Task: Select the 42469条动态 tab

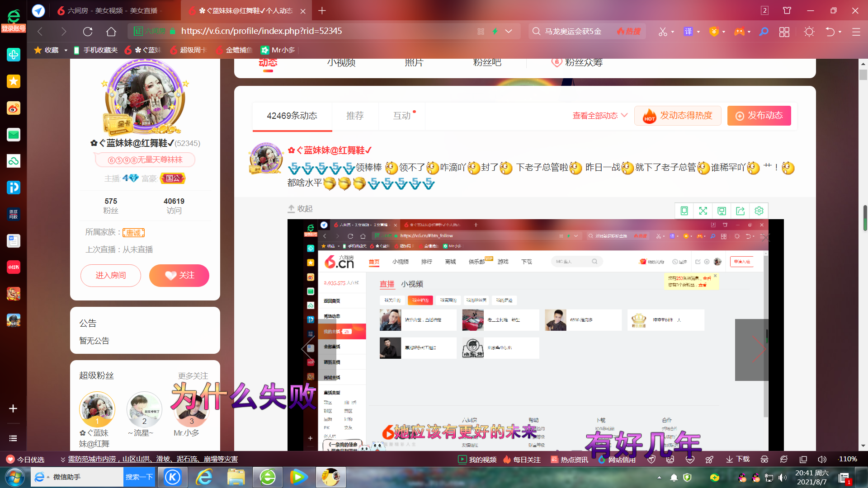Action: click(x=292, y=116)
